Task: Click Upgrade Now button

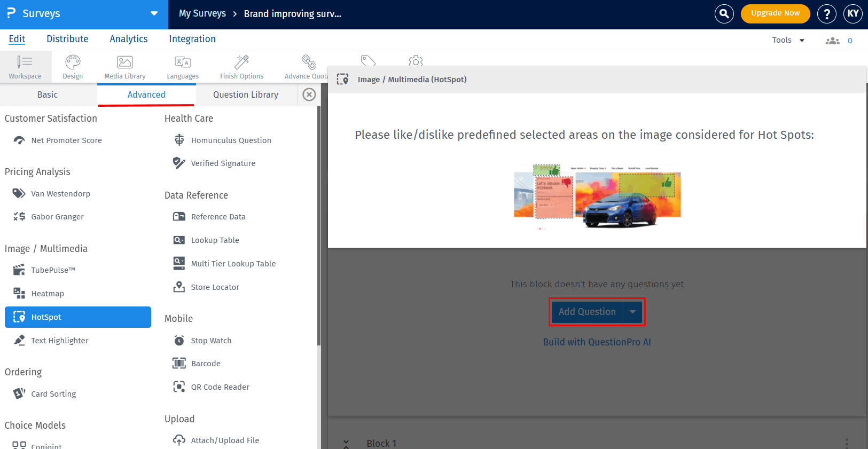Action: 776,13
